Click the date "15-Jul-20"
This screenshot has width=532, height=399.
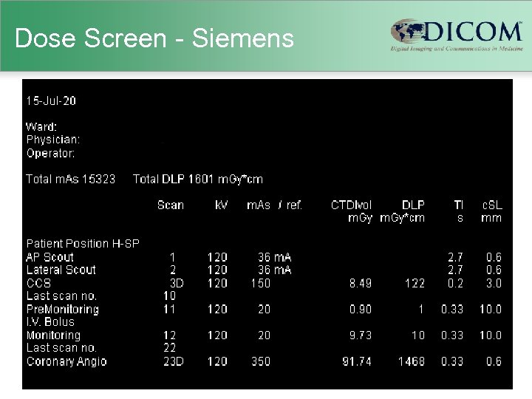(x=51, y=100)
